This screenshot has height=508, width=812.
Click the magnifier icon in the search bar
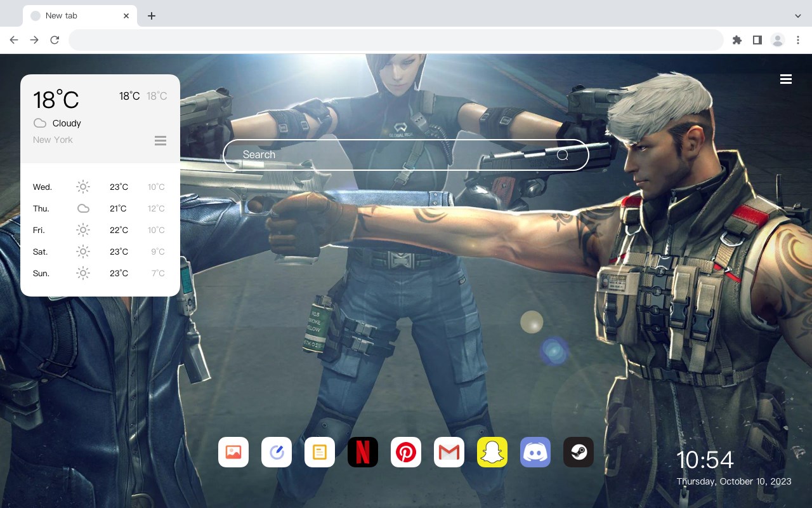tap(563, 155)
